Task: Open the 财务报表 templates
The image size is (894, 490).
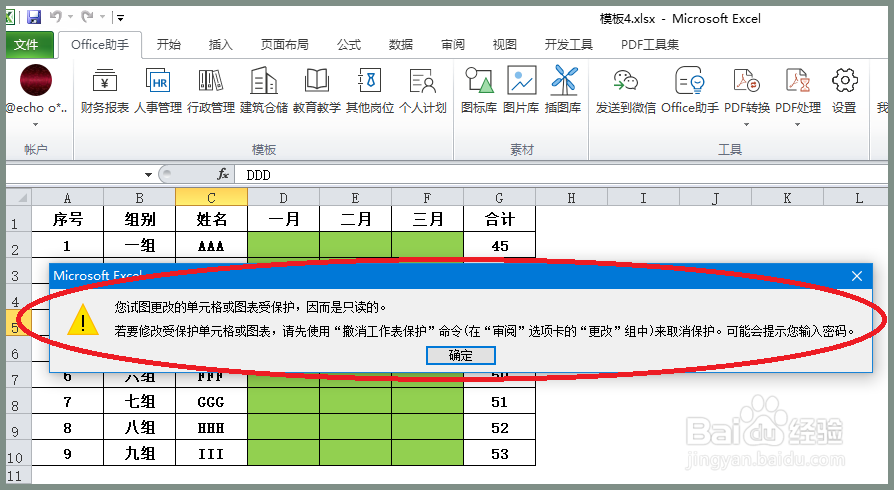Action: pos(105,90)
